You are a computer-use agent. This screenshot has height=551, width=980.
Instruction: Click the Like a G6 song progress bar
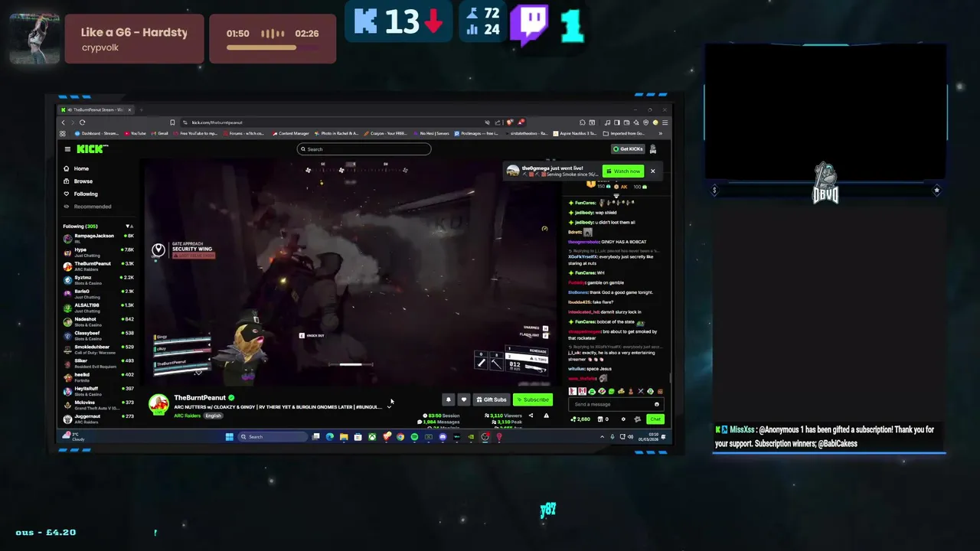273,47
